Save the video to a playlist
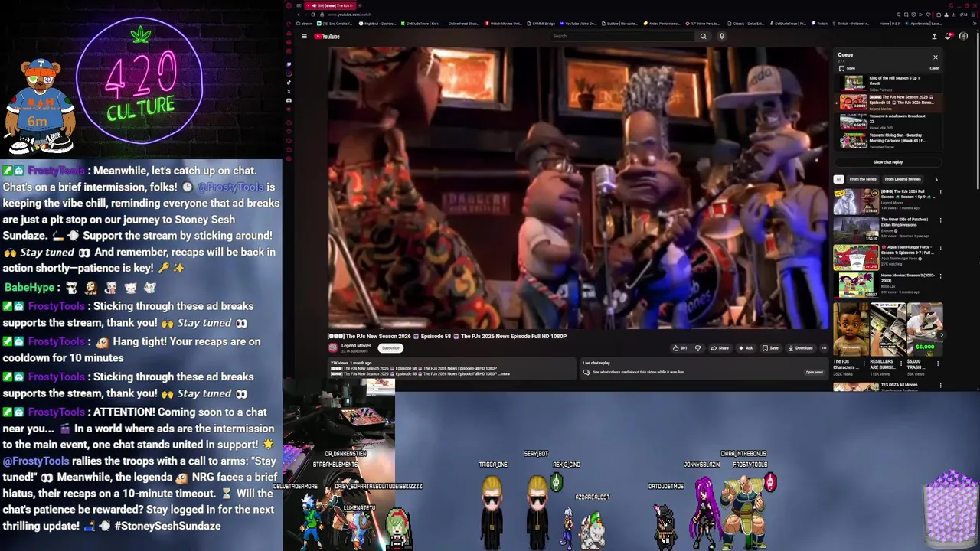 [770, 348]
